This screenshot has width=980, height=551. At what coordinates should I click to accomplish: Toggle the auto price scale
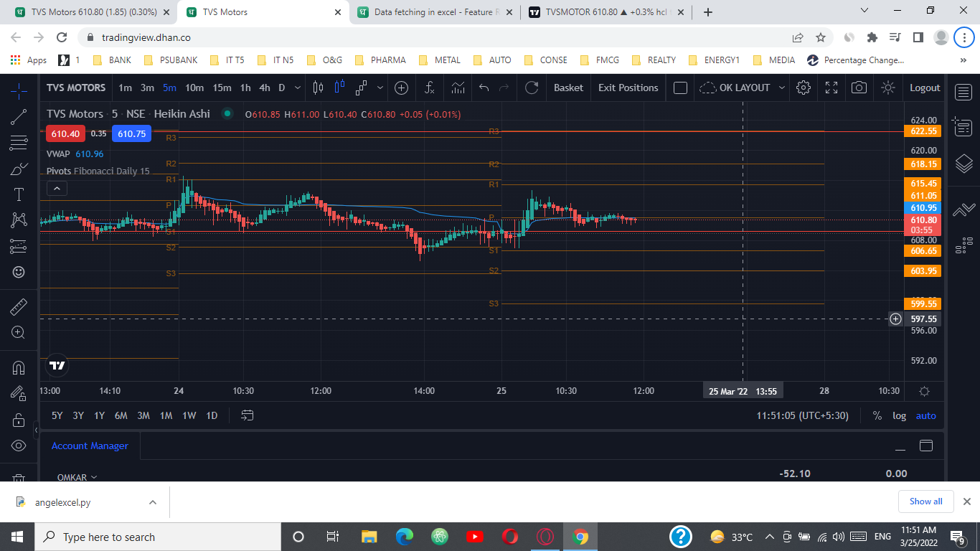(x=925, y=415)
